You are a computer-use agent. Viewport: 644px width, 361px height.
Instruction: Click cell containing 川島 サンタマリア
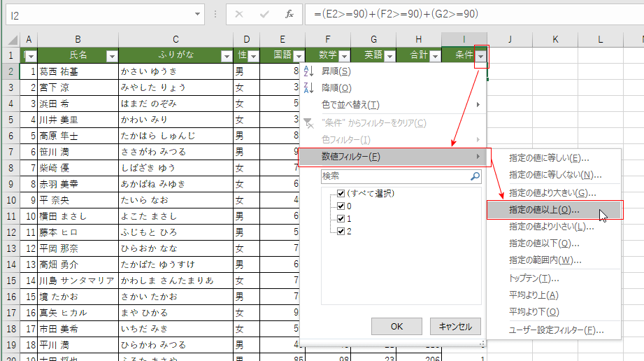78,281
